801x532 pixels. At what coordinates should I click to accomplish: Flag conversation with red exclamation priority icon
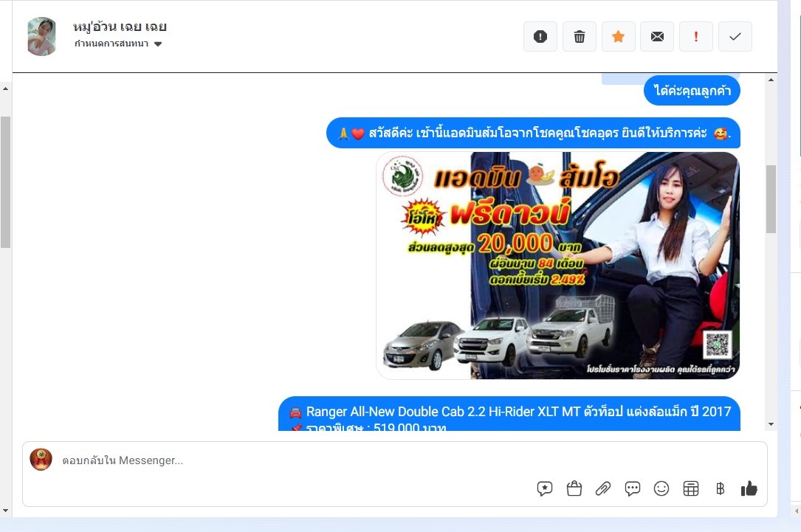(695, 37)
